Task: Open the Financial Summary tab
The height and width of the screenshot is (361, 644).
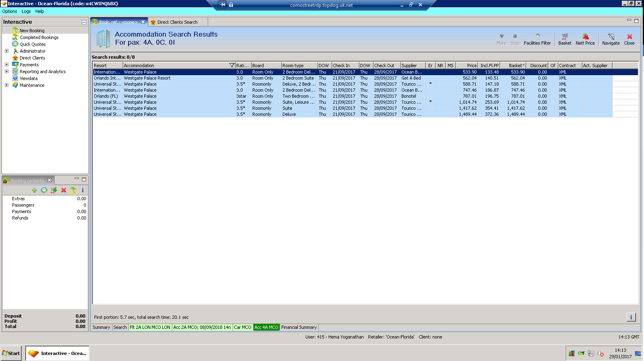Action: [299, 327]
